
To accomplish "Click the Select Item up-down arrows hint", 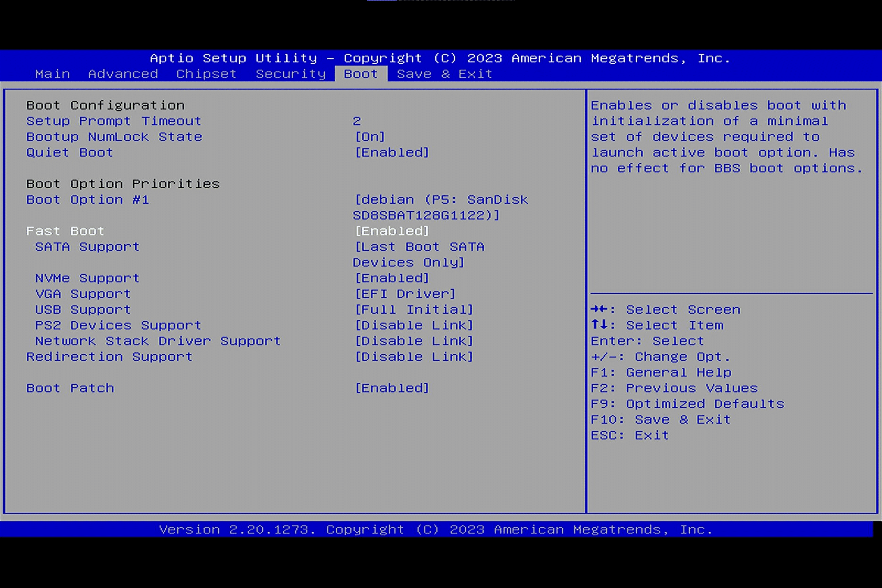I will coord(599,325).
